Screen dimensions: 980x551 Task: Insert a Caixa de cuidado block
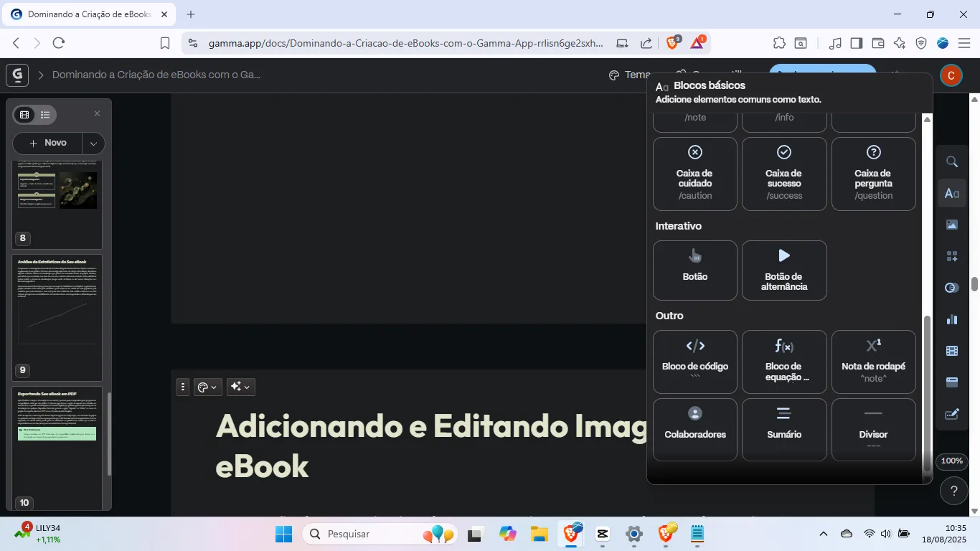[694, 174]
